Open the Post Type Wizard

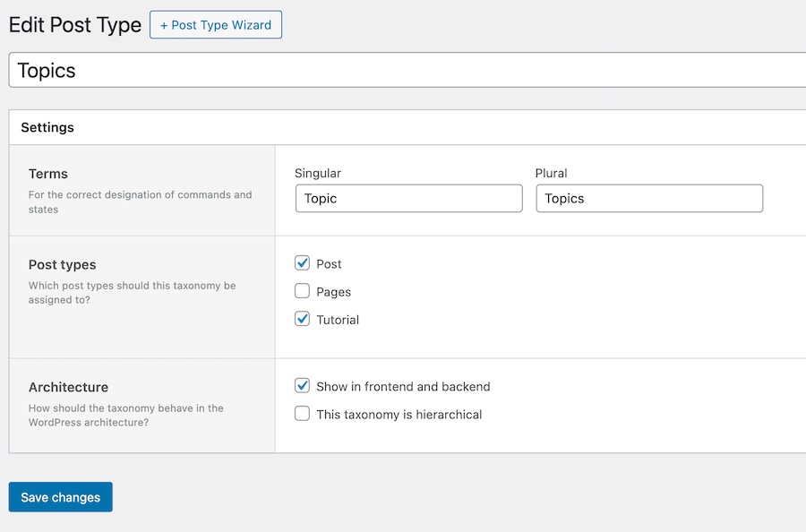215,24
